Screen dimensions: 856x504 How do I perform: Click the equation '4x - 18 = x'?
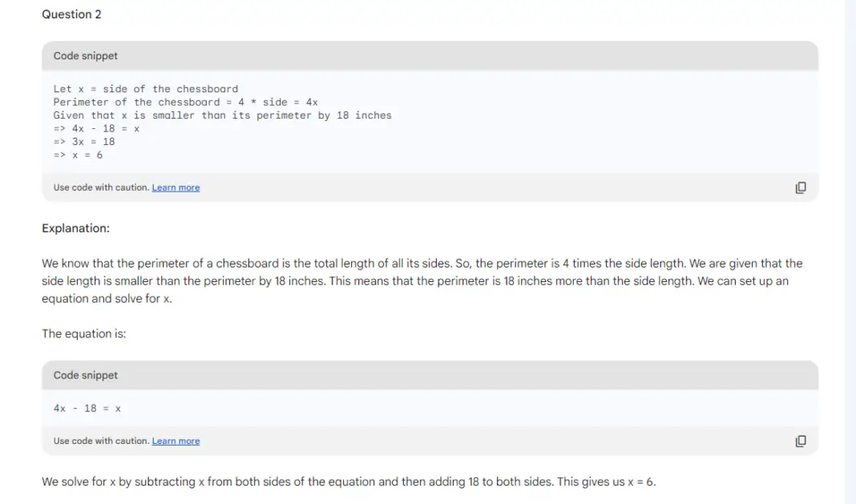87,408
